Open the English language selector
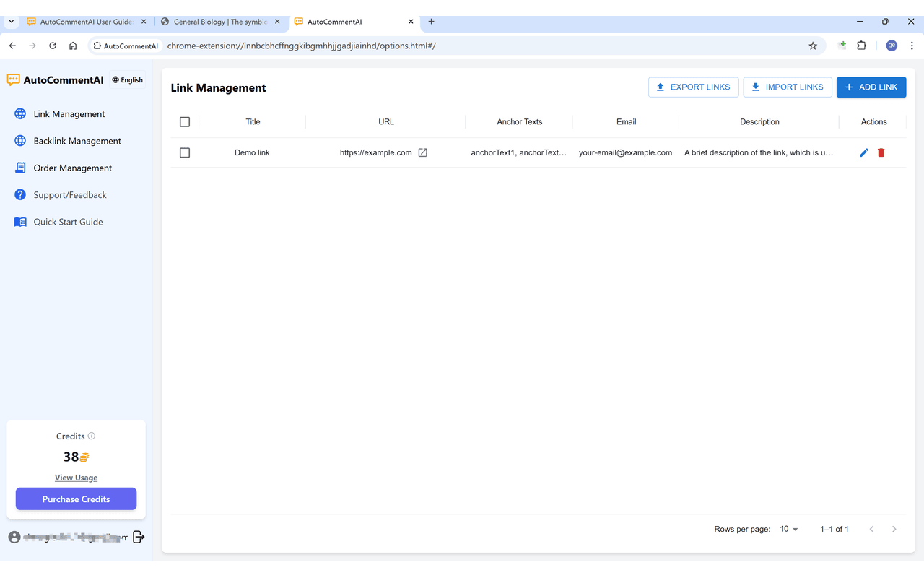924x578 pixels. coord(128,80)
